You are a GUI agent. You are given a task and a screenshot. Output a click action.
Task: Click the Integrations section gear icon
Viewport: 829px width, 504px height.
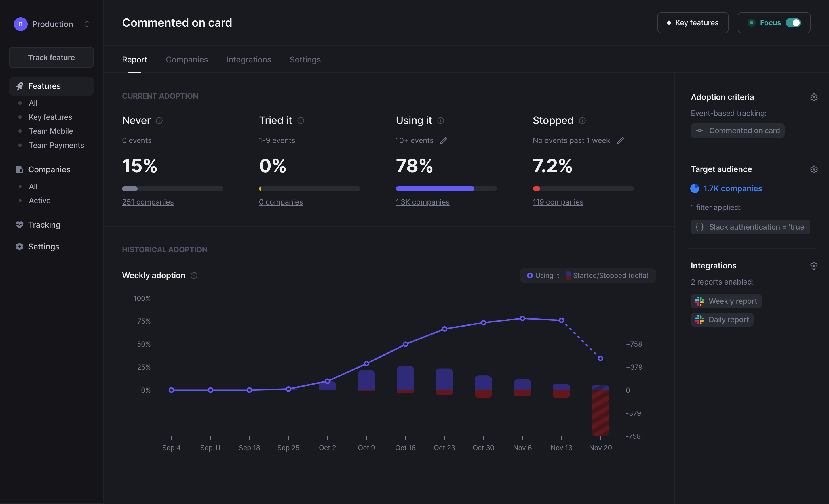[813, 266]
